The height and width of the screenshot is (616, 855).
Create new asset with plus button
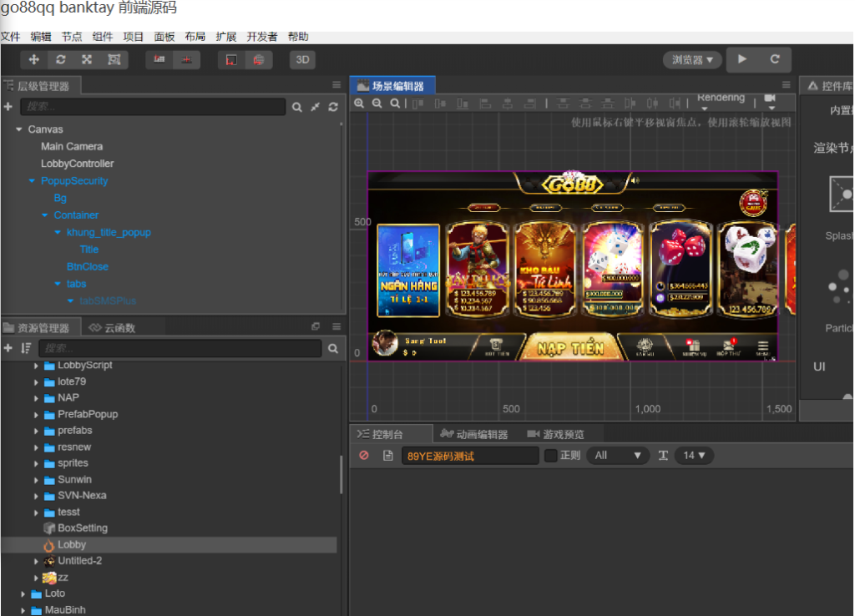8,348
